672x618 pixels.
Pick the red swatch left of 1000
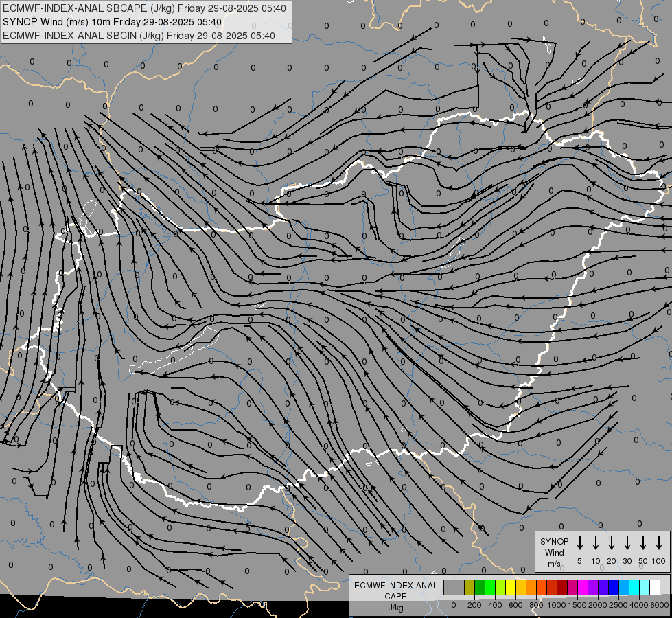coord(552,587)
